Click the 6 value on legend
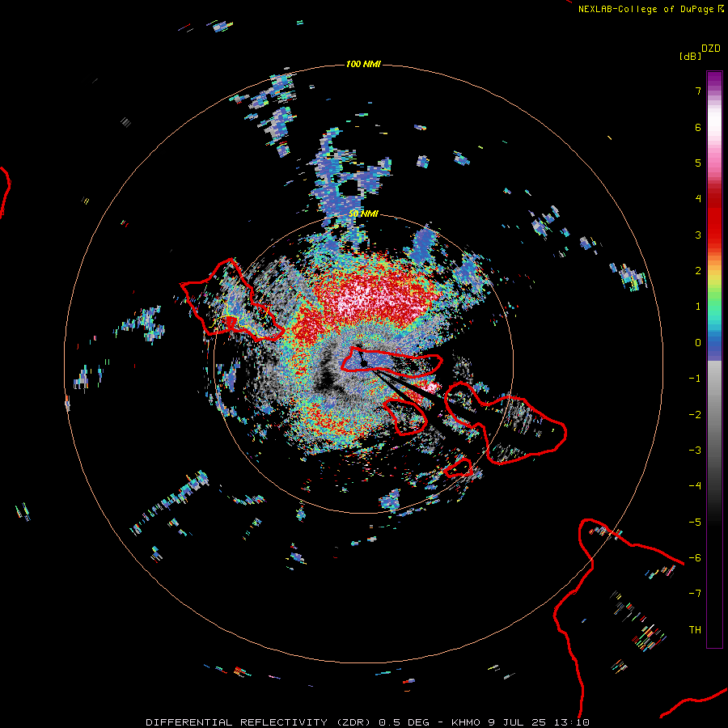This screenshot has height=728, width=728. click(698, 127)
